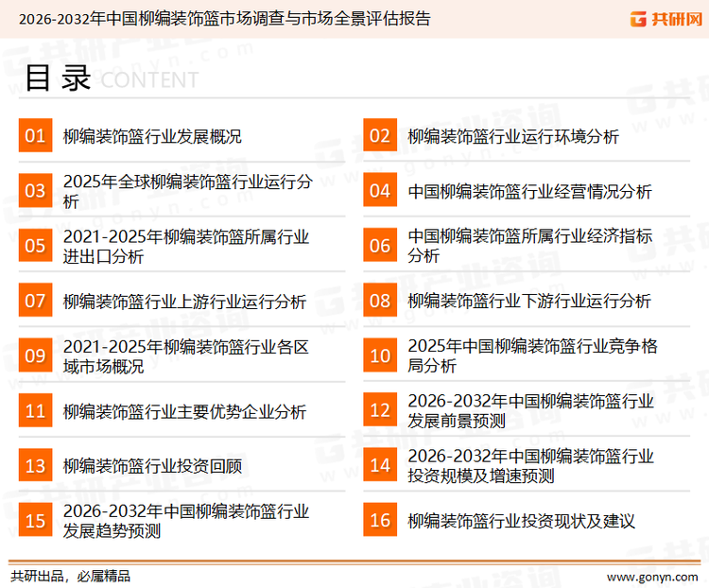Screen dimensions: 709x588
Task: Click the orange 10 number box
Action: point(380,355)
